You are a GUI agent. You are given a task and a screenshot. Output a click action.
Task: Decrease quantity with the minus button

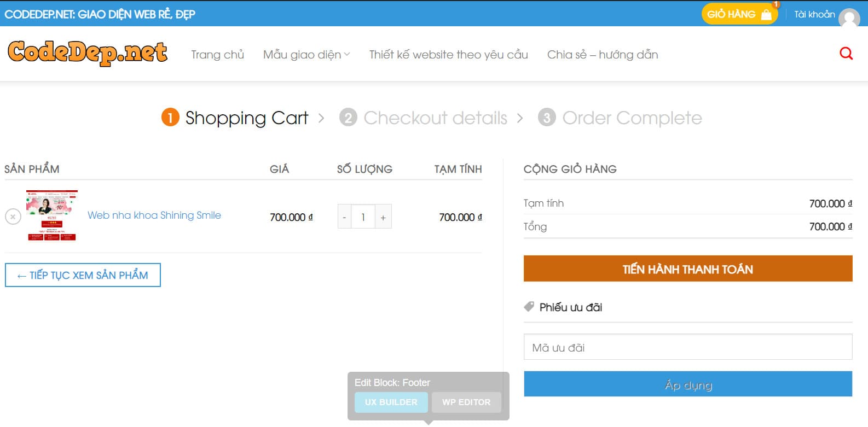pos(344,217)
